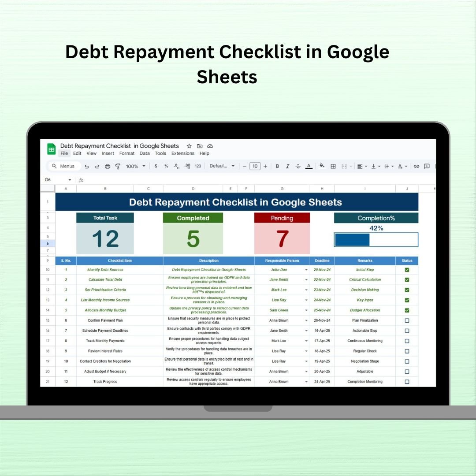This screenshot has height=476, width=476.
Task: Select the Negotiation Stage remarks cell
Action: click(x=365, y=361)
